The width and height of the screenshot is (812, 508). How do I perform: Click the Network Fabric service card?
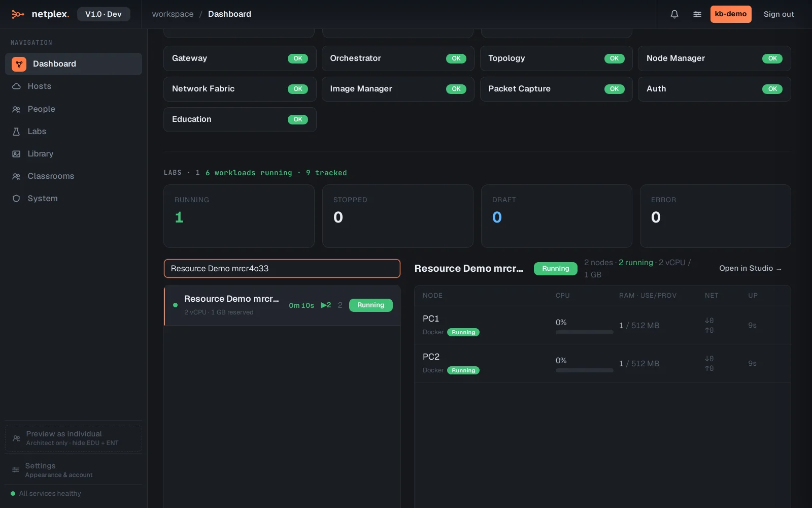click(x=240, y=89)
